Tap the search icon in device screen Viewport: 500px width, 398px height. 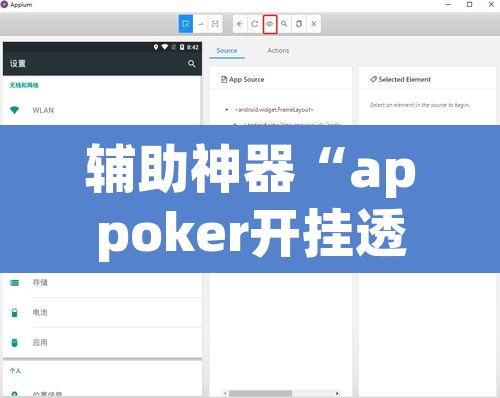pyautogui.click(x=191, y=63)
